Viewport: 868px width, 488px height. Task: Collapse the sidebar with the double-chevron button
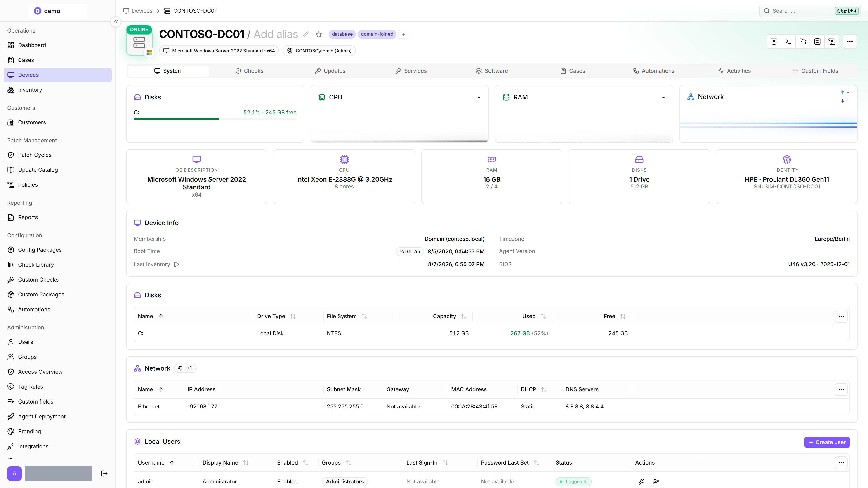[116, 22]
